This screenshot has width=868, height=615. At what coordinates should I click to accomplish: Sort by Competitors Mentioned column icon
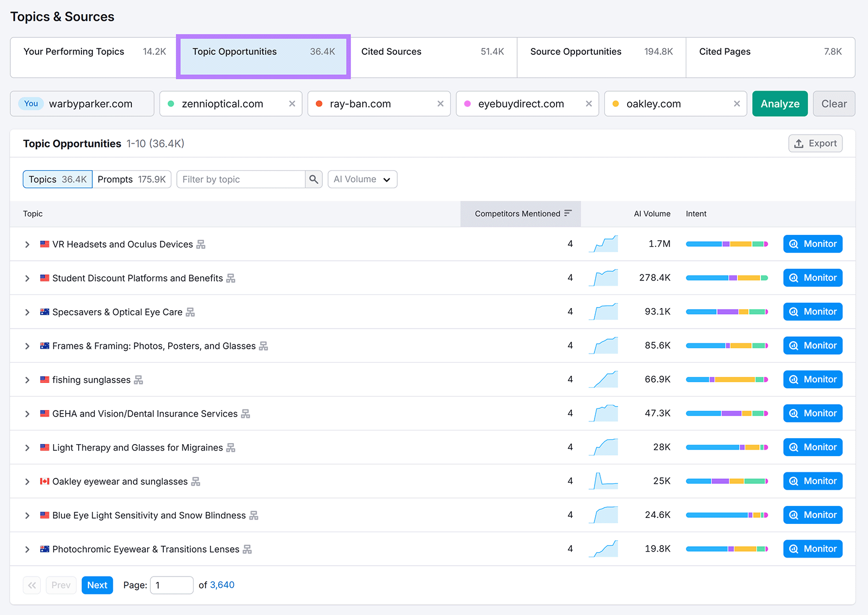click(x=568, y=213)
